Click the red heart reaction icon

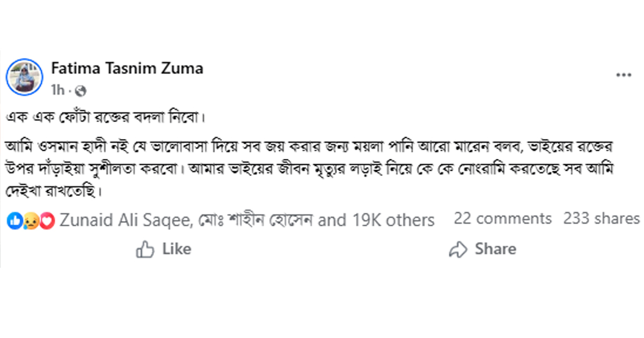[x=48, y=220]
